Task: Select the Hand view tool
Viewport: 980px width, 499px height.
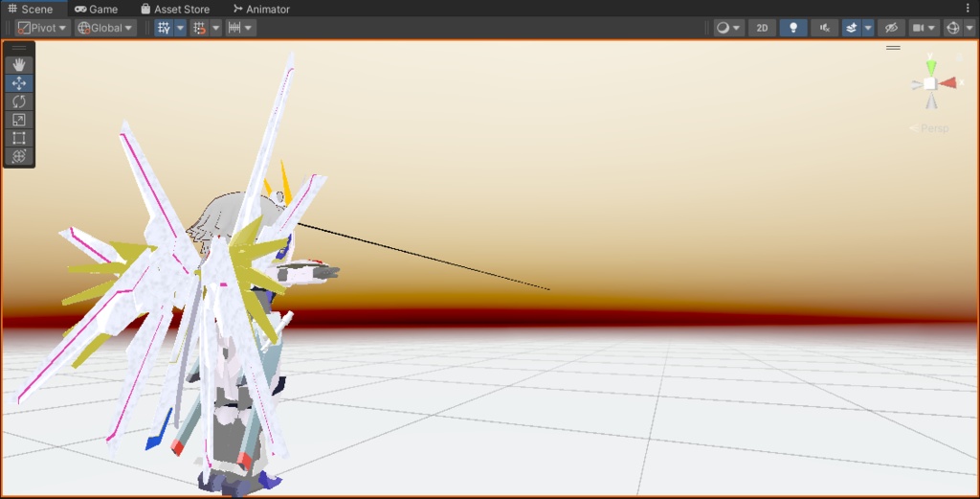Action: 19,65
